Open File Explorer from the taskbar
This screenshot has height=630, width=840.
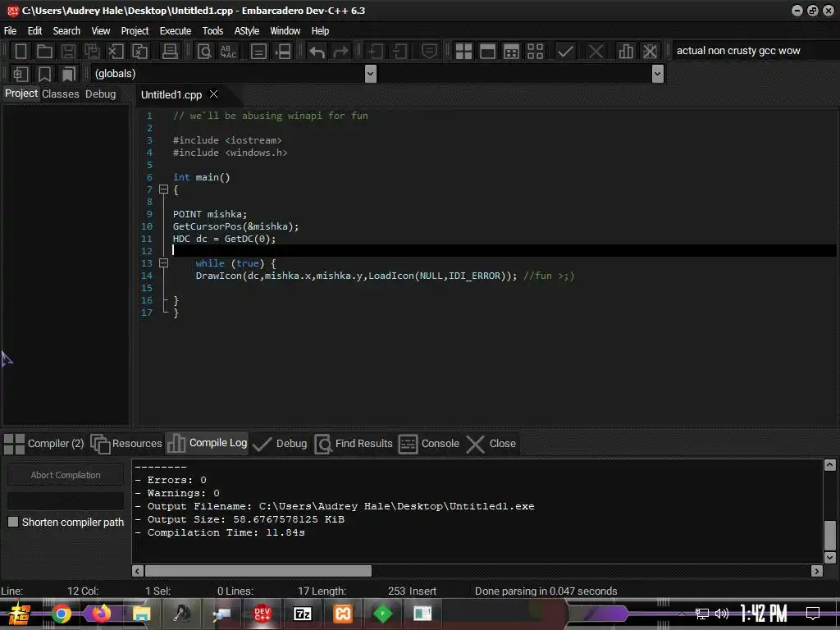141,614
